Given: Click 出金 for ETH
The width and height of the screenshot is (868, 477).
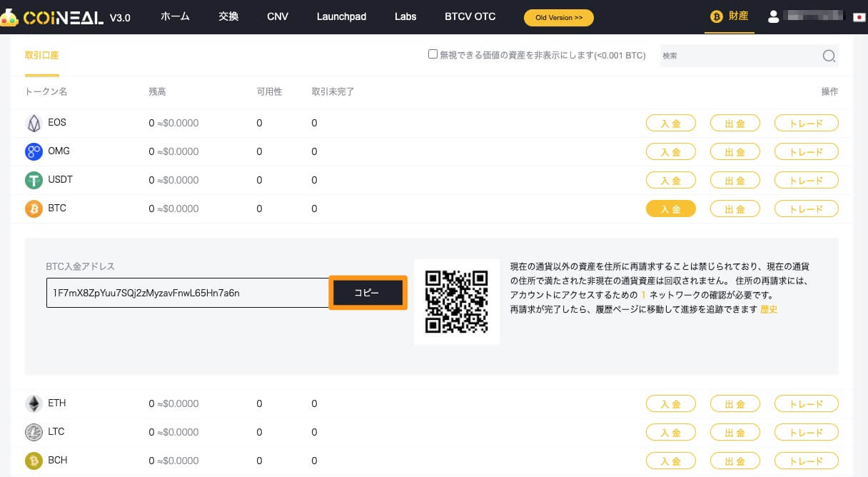Looking at the screenshot, I should point(735,403).
